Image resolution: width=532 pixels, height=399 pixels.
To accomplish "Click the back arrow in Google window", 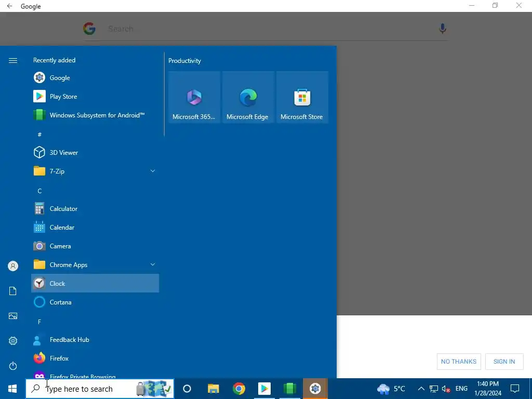I will (x=9, y=6).
